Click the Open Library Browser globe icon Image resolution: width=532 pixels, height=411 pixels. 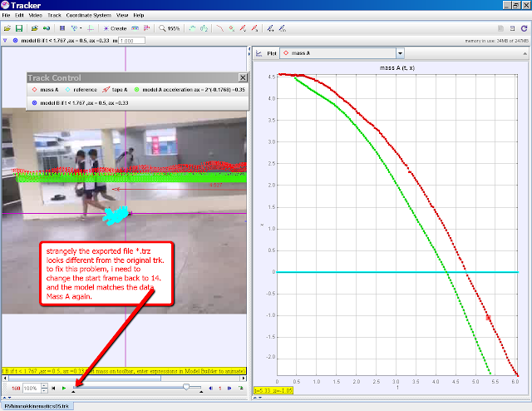(x=47, y=28)
